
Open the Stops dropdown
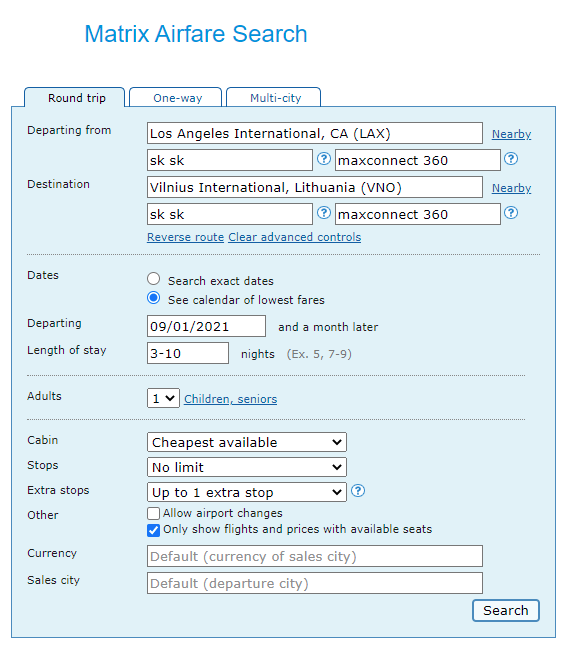click(x=247, y=467)
